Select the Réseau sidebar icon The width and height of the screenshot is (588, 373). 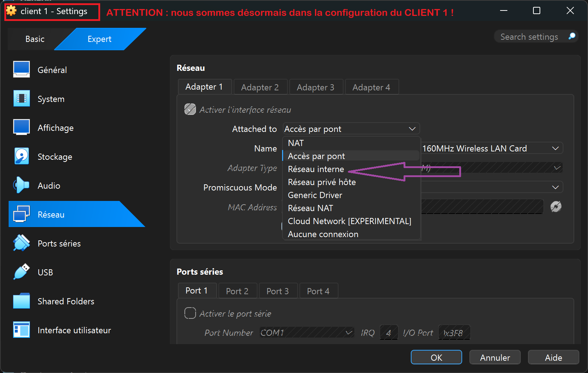22,214
